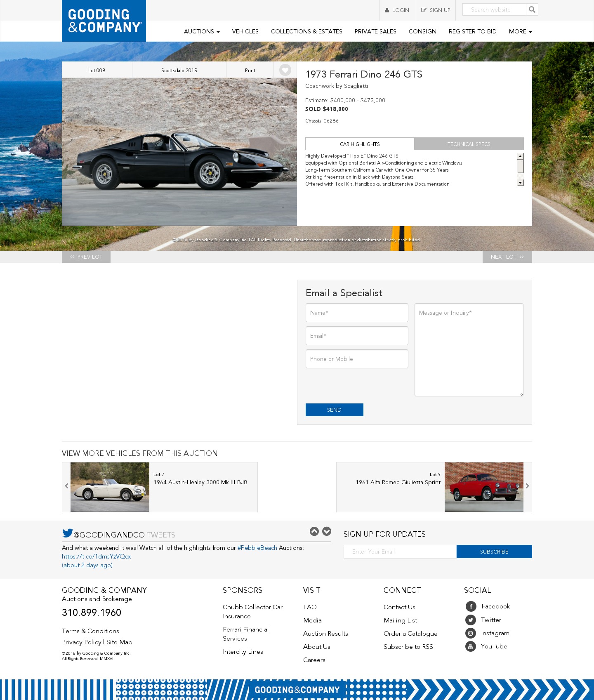The height and width of the screenshot is (700, 594).
Task: Click the Facebook social icon
Action: click(x=471, y=606)
